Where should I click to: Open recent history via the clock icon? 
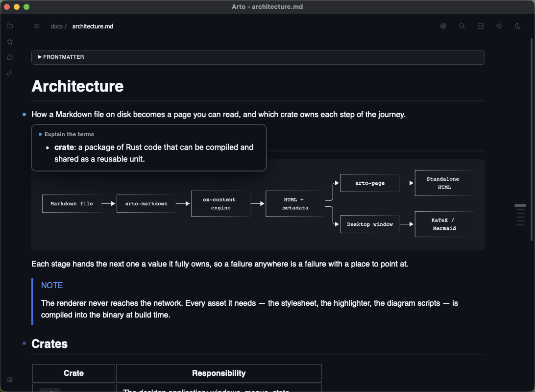click(10, 57)
